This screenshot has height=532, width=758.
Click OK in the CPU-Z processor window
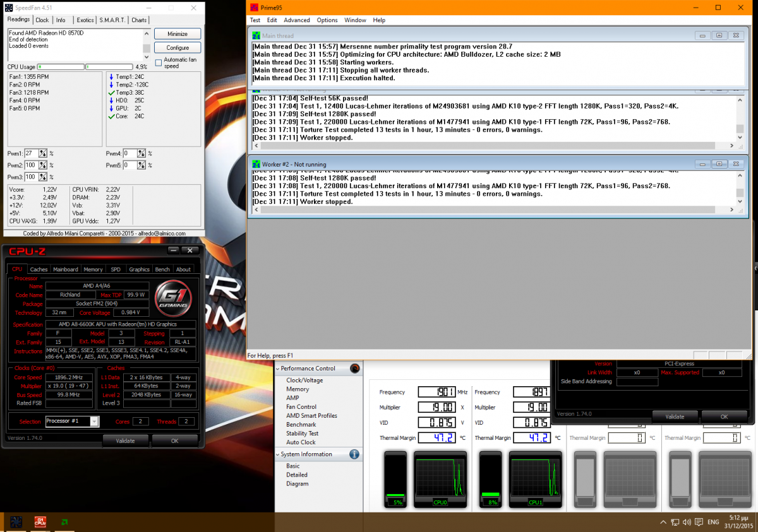tap(175, 440)
